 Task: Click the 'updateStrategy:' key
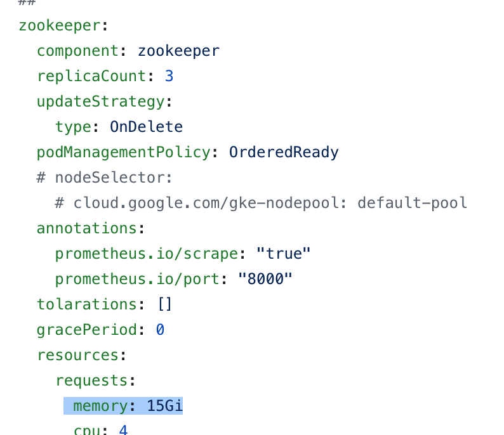coord(105,101)
